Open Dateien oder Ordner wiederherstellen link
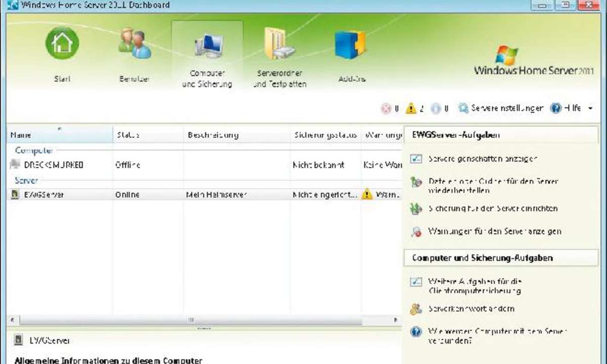The width and height of the screenshot is (607, 364). coord(493,186)
